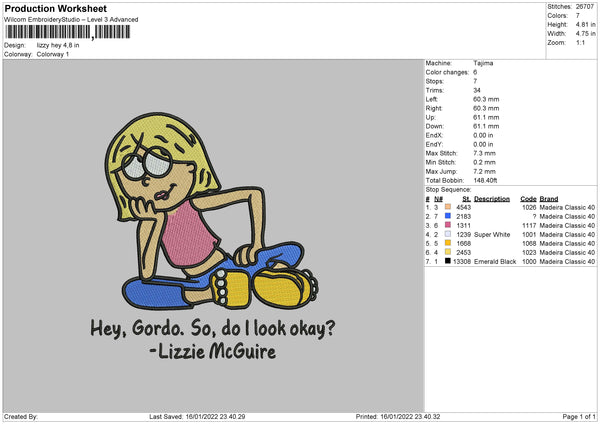600x424 pixels.
Task: Click the "Right:" measurement label
Action: click(x=434, y=109)
